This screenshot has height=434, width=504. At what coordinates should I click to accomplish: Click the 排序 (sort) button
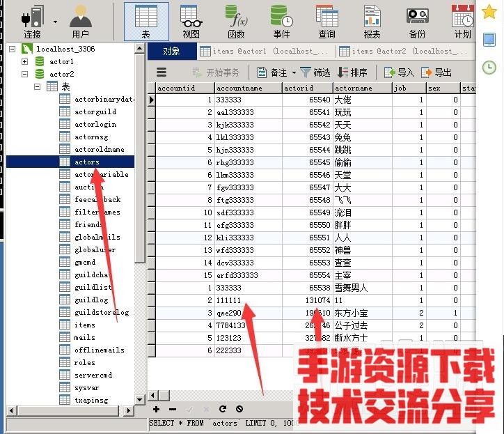click(352, 72)
